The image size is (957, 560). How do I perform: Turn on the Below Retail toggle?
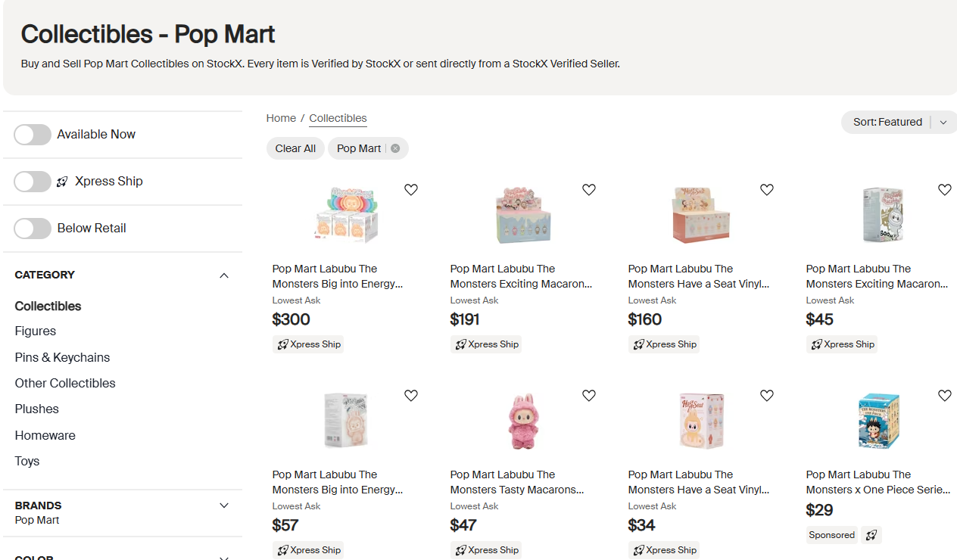(33, 229)
